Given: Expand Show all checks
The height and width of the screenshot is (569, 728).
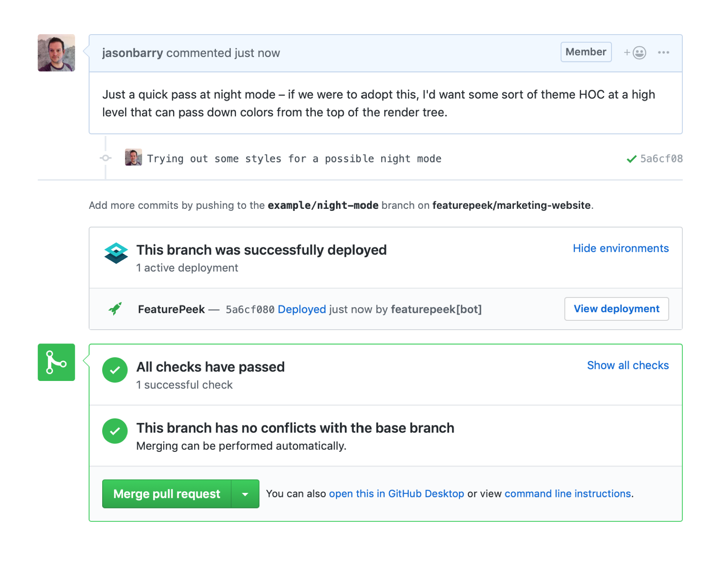Looking at the screenshot, I should [627, 365].
